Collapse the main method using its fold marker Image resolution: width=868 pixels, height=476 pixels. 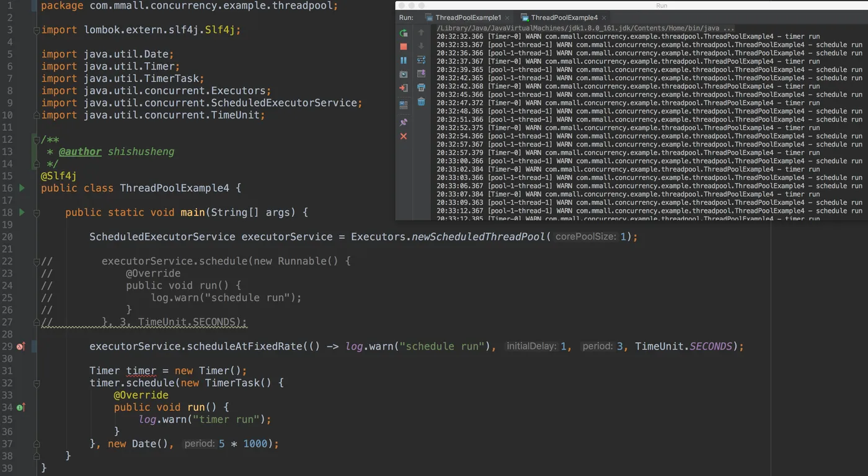tap(37, 213)
